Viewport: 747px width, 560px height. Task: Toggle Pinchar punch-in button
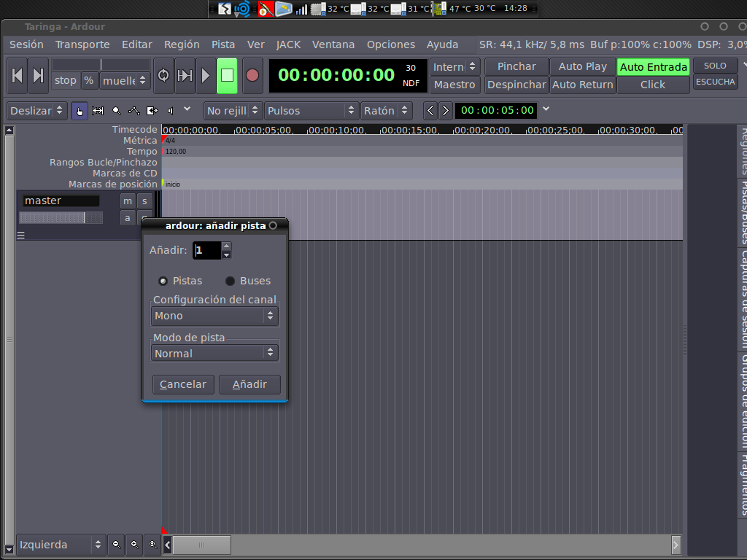517,66
